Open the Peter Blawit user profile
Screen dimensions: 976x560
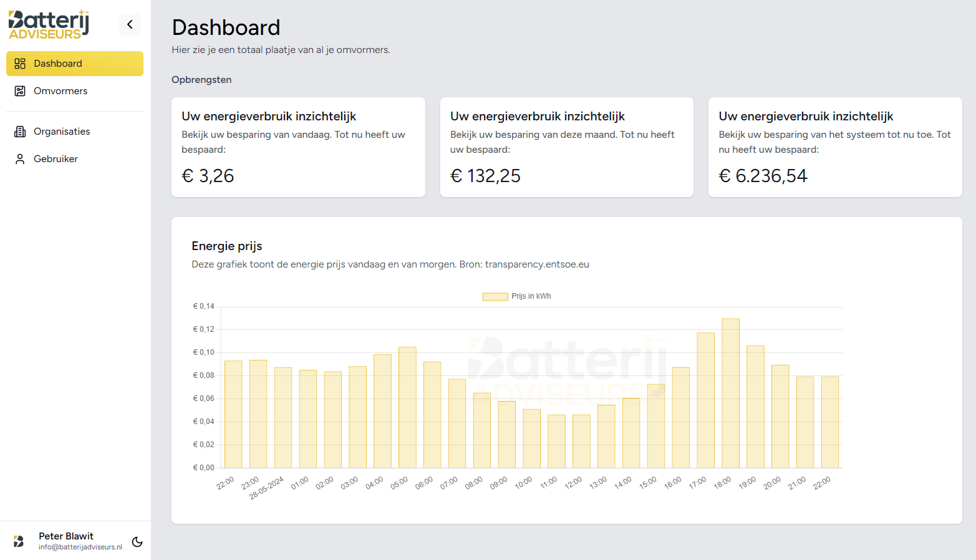(66, 536)
